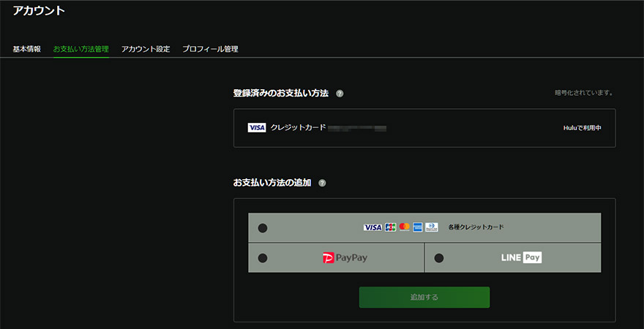This screenshot has width=644, height=329.
Task: Click VISA logo in registered credit card row
Action: [257, 128]
